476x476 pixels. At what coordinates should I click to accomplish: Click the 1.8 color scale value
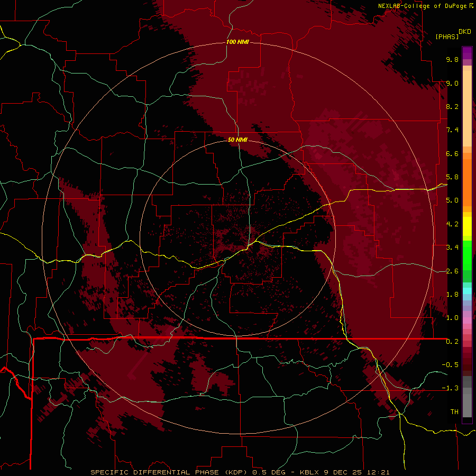(x=452, y=295)
